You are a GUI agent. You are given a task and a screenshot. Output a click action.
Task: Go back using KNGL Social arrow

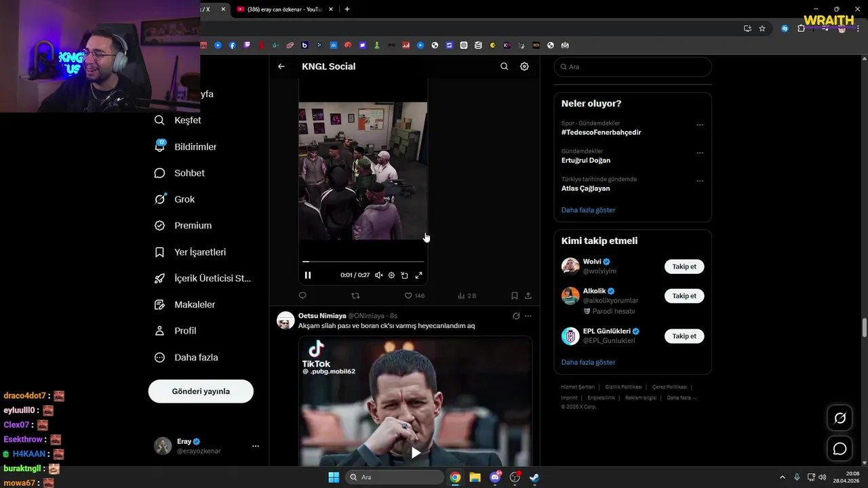click(x=281, y=66)
